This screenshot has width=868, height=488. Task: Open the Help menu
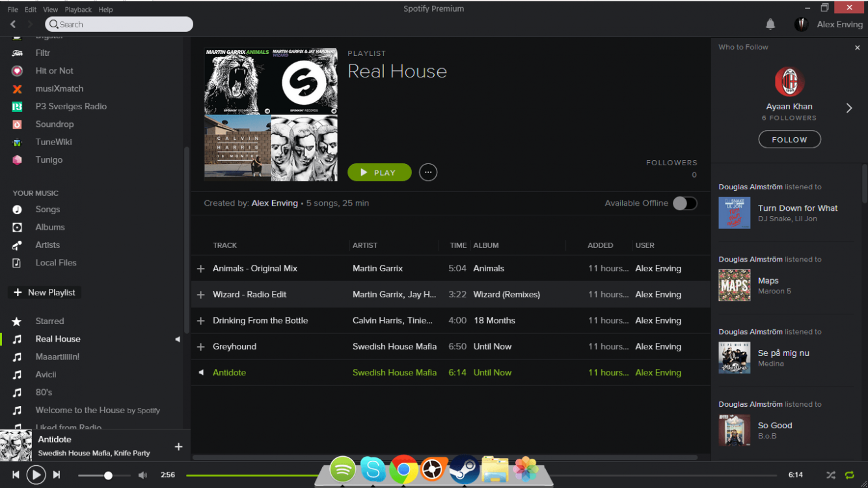tap(105, 10)
